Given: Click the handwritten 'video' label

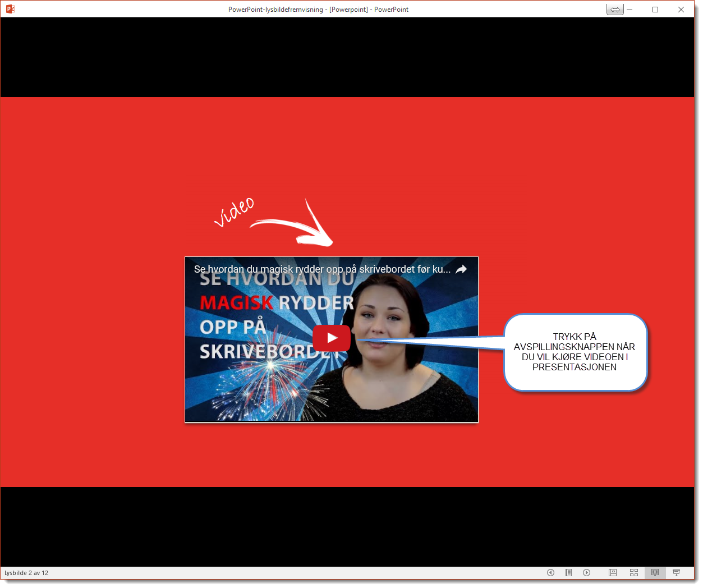Looking at the screenshot, I should (235, 211).
